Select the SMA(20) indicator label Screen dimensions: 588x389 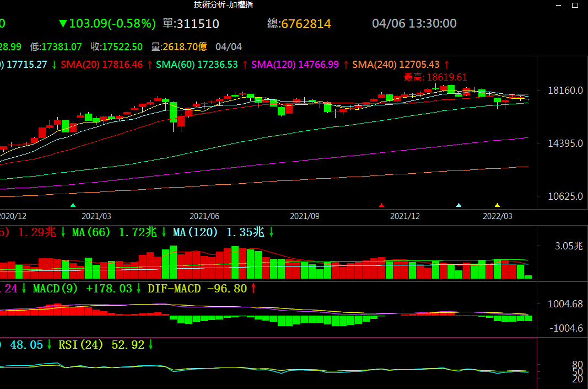(79, 65)
